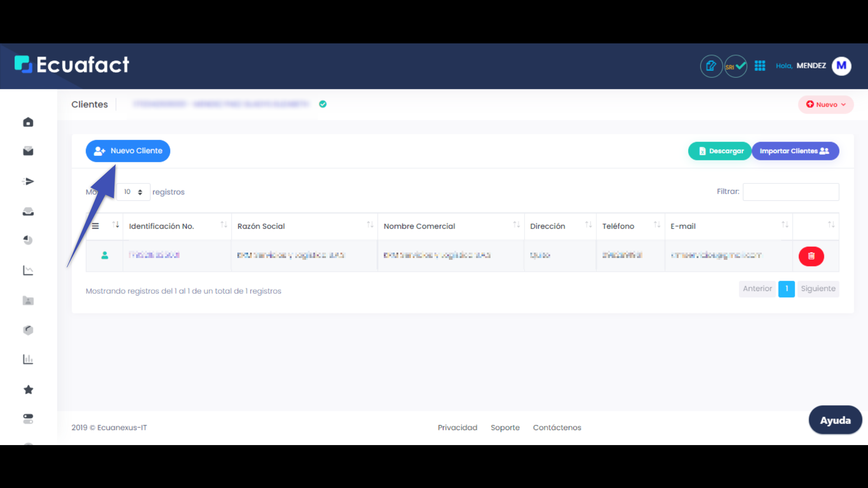Go to the Soporte footer link
Viewport: 868px width, 488px height.
[505, 427]
